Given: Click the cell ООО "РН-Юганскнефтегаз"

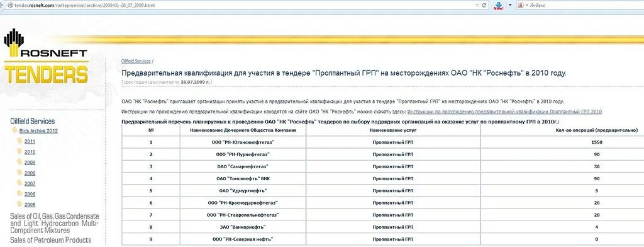Looking at the screenshot, I should coord(243,142).
